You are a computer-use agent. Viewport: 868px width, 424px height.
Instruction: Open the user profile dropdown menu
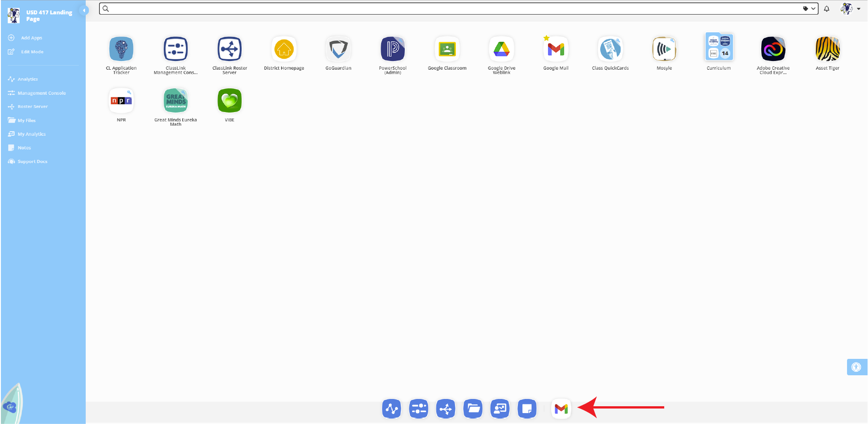[851, 9]
